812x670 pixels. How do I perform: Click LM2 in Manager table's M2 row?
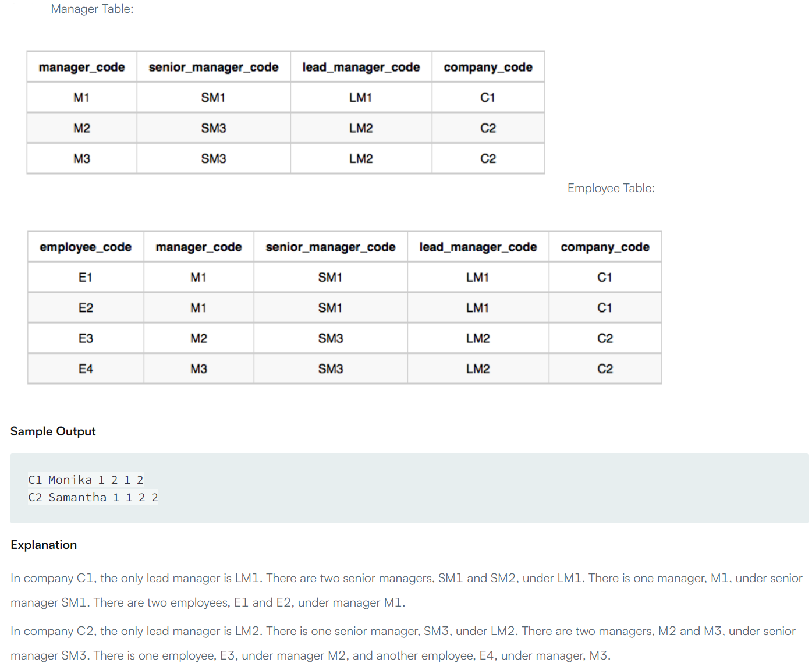coord(361,128)
